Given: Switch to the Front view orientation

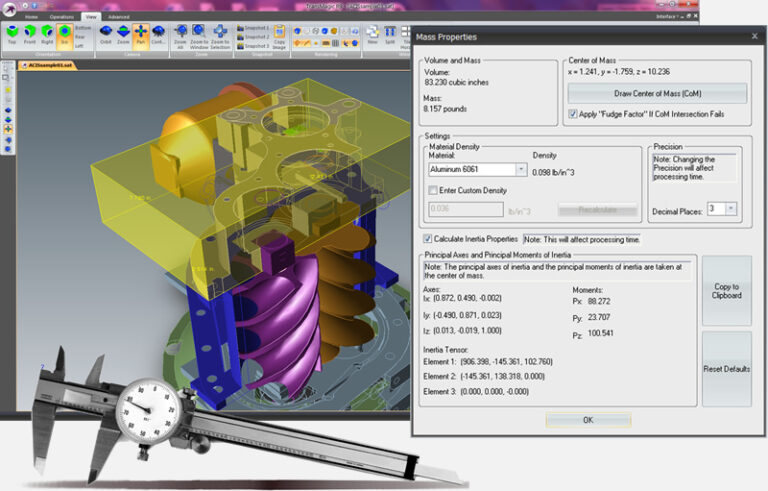Looking at the screenshot, I should click(30, 35).
